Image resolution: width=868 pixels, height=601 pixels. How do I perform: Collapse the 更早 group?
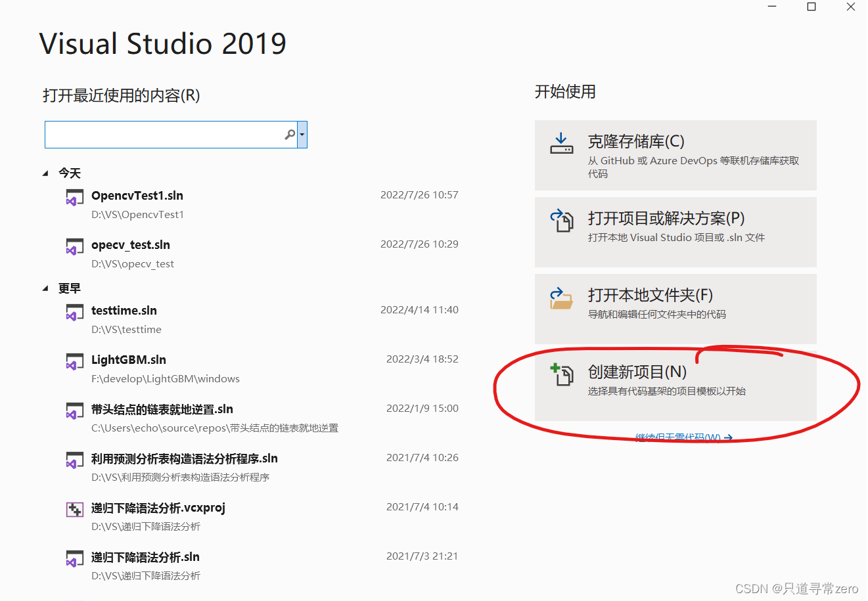coord(45,288)
